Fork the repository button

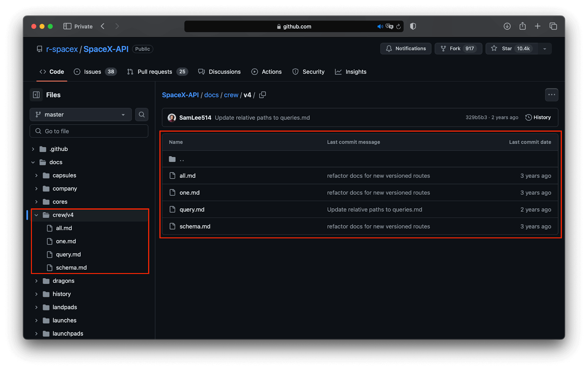pos(458,49)
